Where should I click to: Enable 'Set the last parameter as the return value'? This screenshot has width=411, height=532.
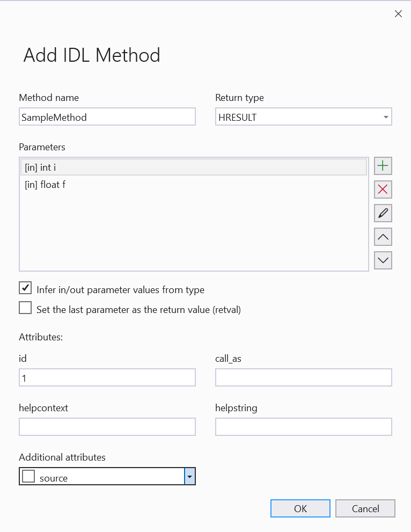[25, 308]
